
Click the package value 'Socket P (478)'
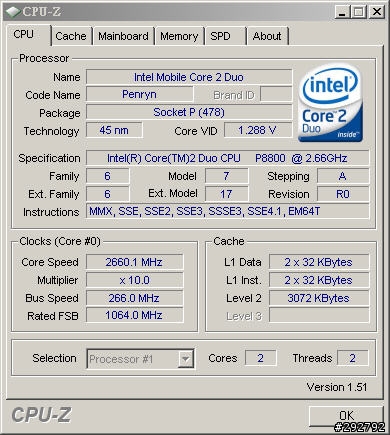[x=189, y=112]
